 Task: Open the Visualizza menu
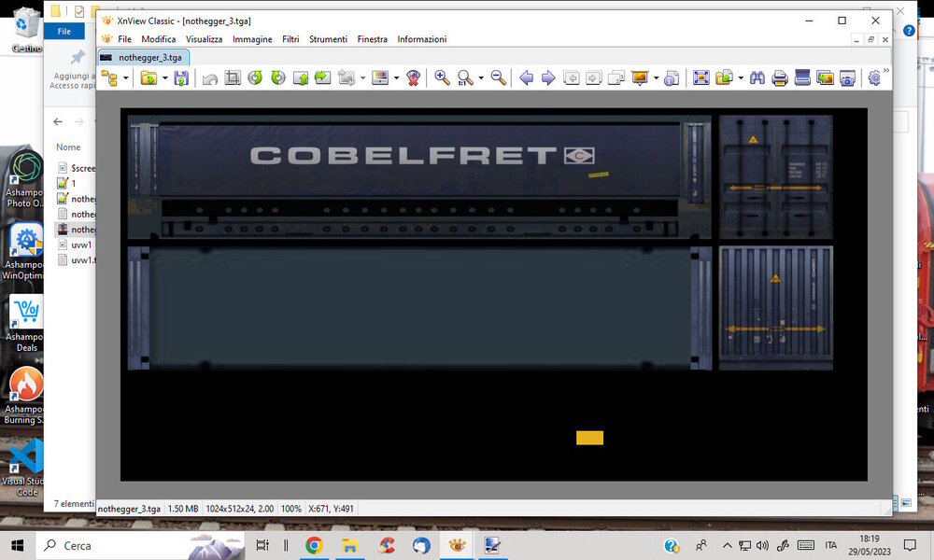tap(204, 39)
